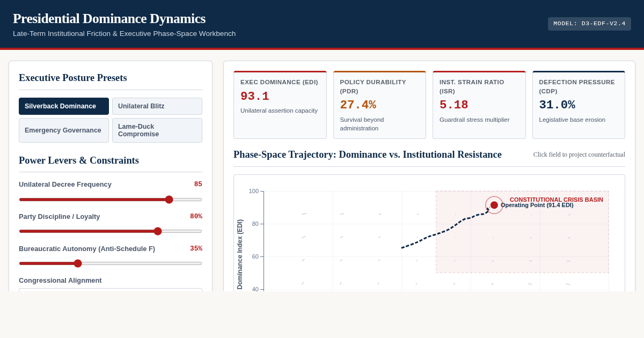Click the MODEL: D3-EDF-V2.4 badge
The image size is (644, 338).
point(589,24)
